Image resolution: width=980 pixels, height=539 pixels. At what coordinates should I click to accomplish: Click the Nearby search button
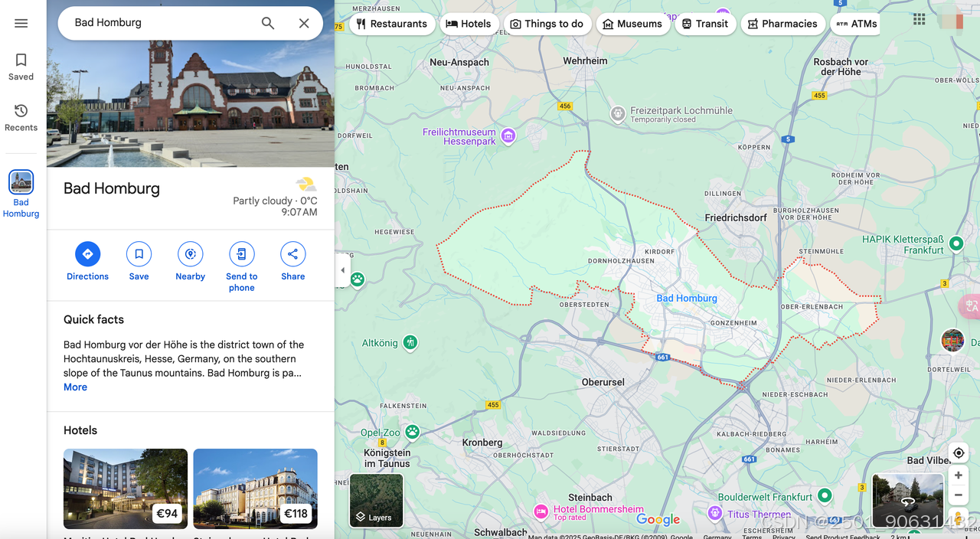point(191,261)
